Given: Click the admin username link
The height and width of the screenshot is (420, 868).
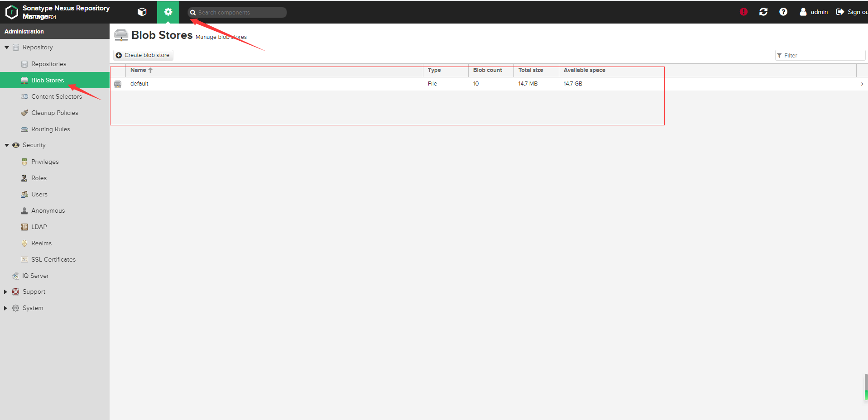Looking at the screenshot, I should [819, 12].
